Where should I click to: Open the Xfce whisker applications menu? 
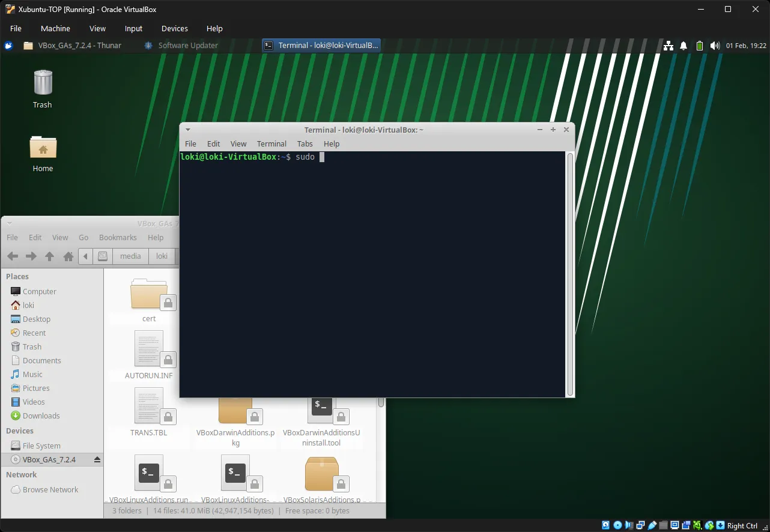click(8, 46)
